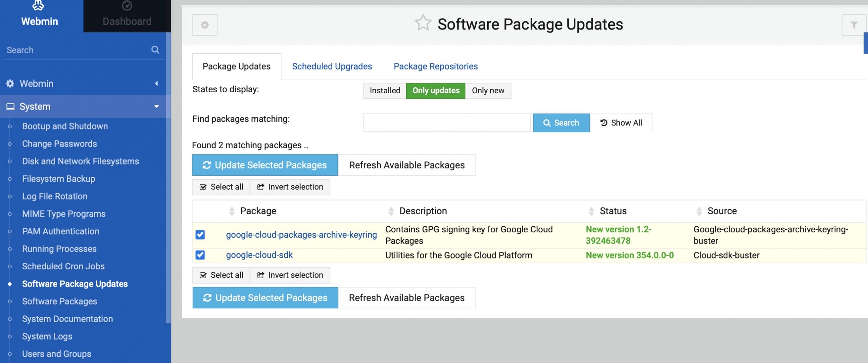Open google-cloud-packages-archive-keyring package link
The height and width of the screenshot is (363, 868).
301,235
